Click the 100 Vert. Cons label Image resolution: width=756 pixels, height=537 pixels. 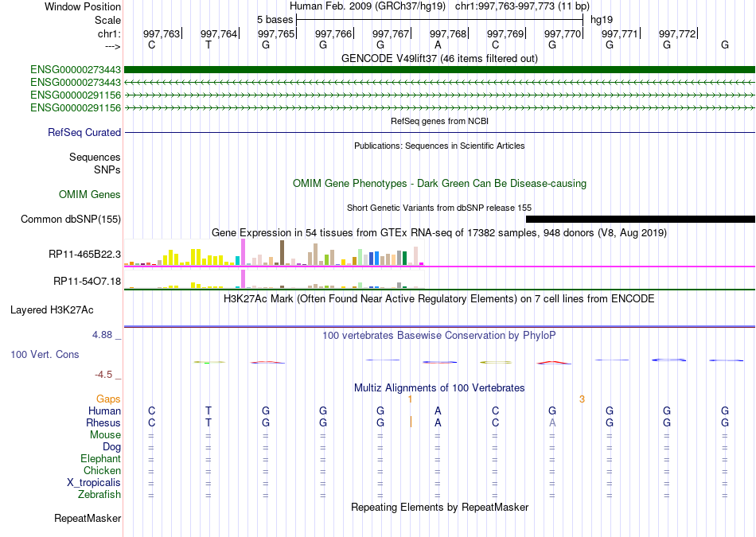(x=45, y=355)
